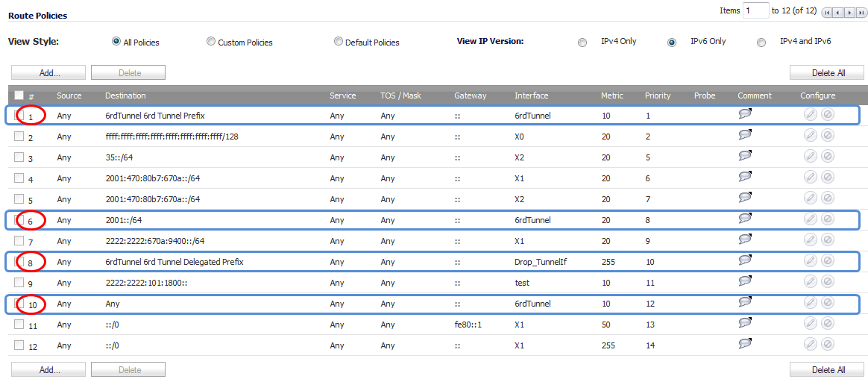Delete the Drop_TunnelIf route policy

828,261
